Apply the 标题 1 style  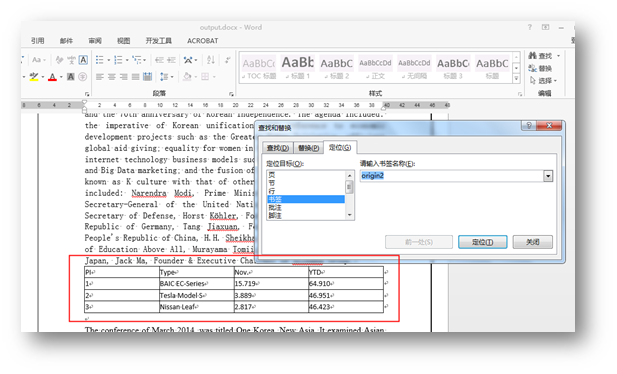click(x=297, y=68)
